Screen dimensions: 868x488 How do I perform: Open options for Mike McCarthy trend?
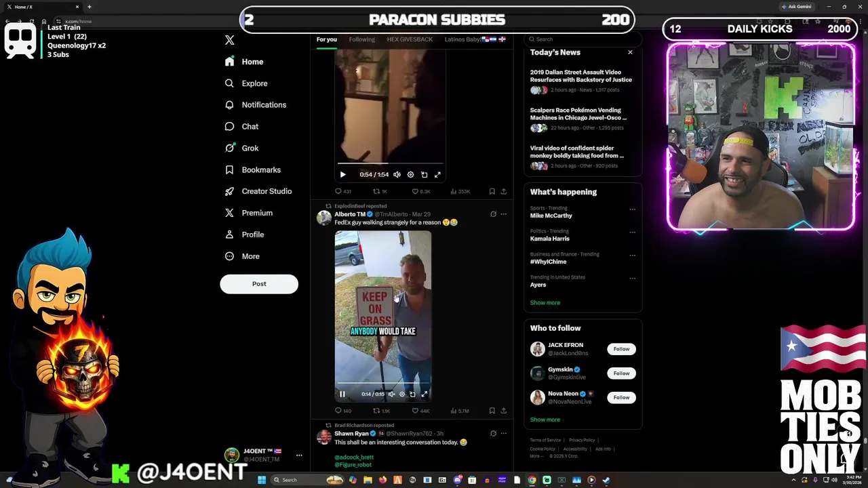point(632,209)
